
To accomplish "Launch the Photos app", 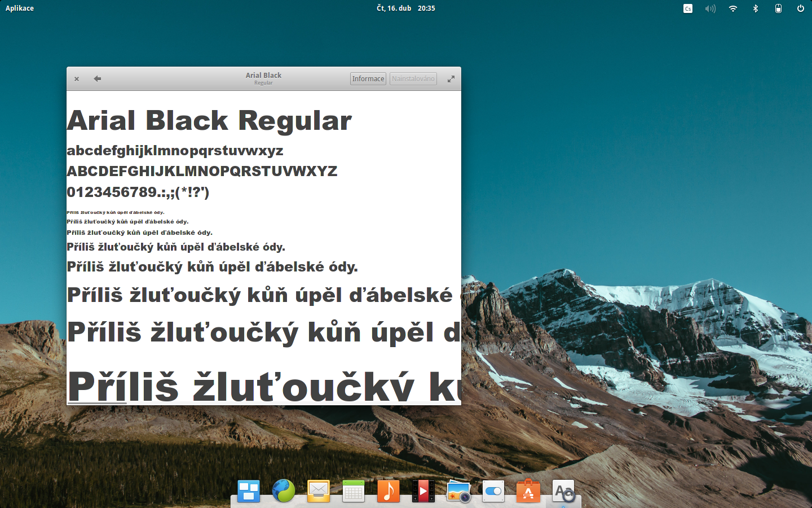I will [458, 491].
